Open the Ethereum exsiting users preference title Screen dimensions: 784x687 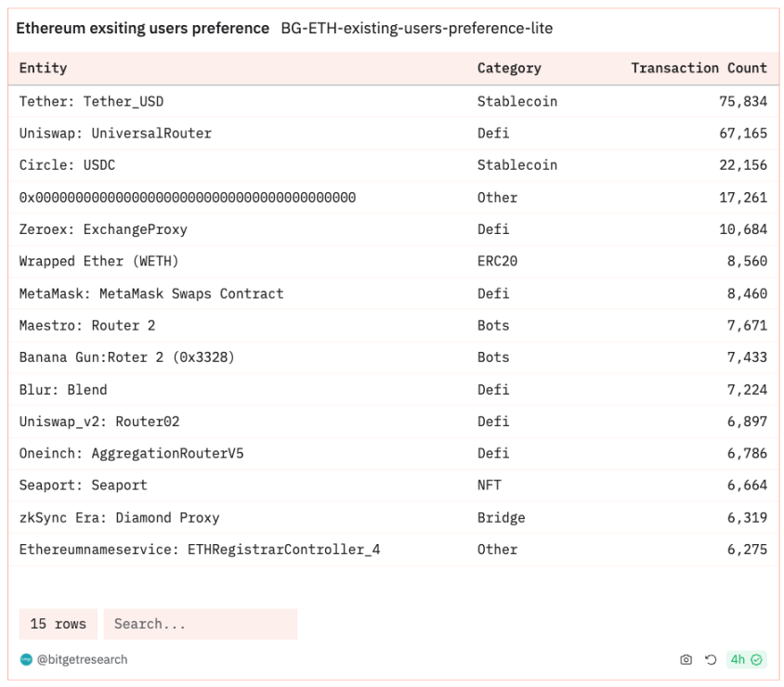point(142,28)
